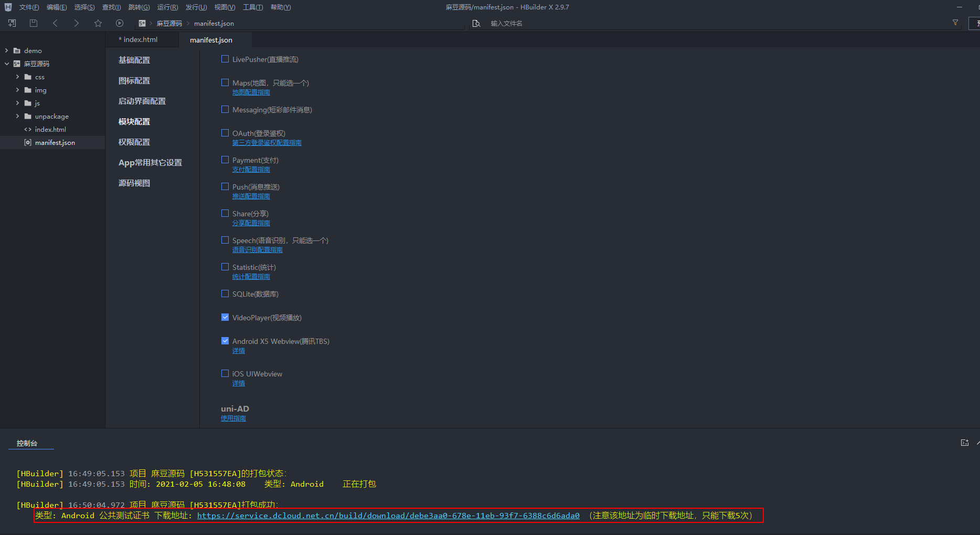
Task: Open the 基础配置 section
Action: (134, 60)
